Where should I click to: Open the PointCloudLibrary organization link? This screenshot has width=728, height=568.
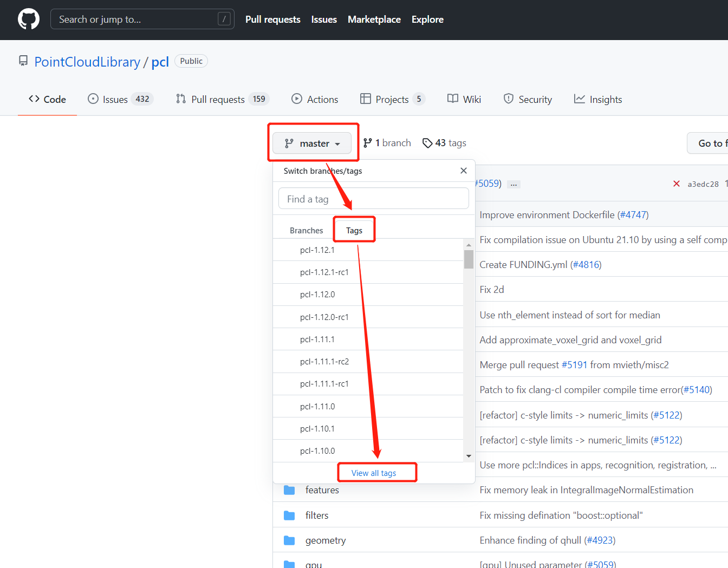(87, 62)
